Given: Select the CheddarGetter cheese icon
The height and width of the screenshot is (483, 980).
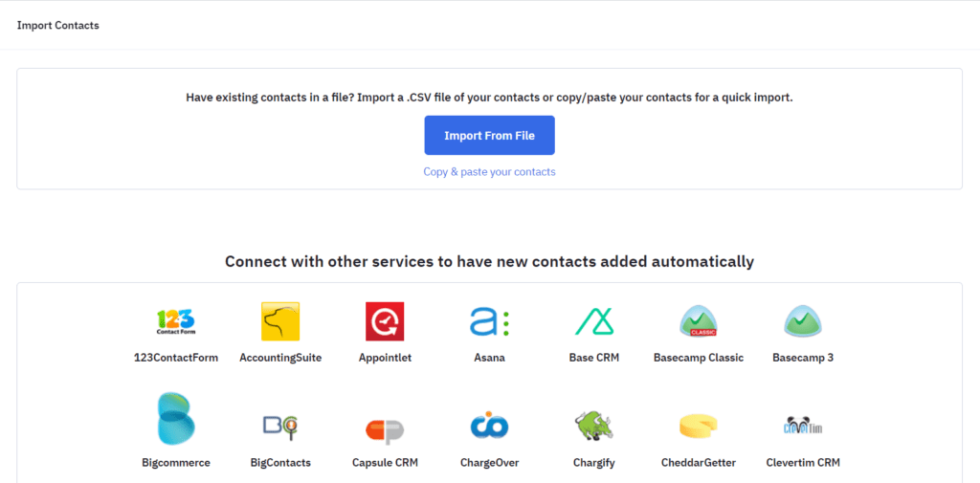Looking at the screenshot, I should [x=698, y=426].
